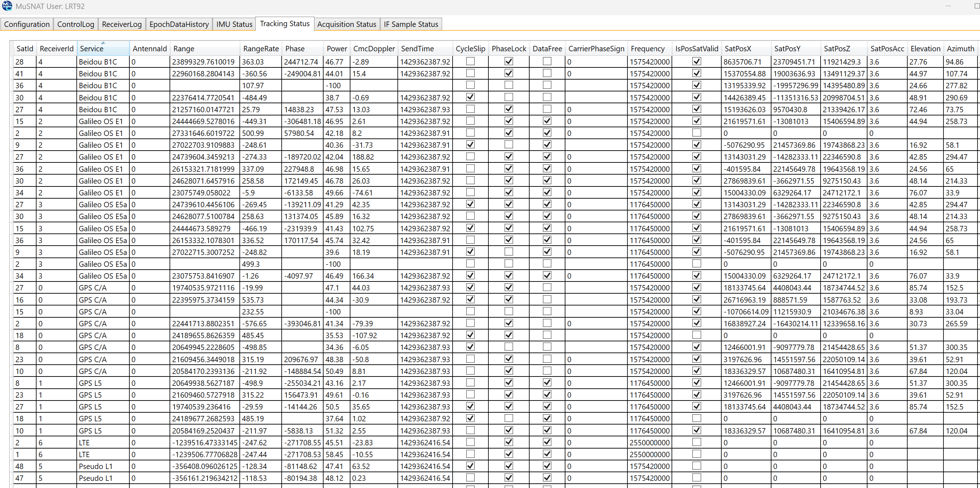This screenshot has height=488, width=980.
Task: Click the Frequency column header
Action: tap(647, 49)
